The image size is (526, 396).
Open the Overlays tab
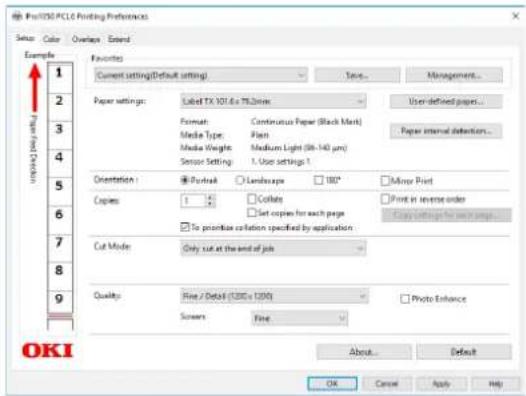pos(86,39)
